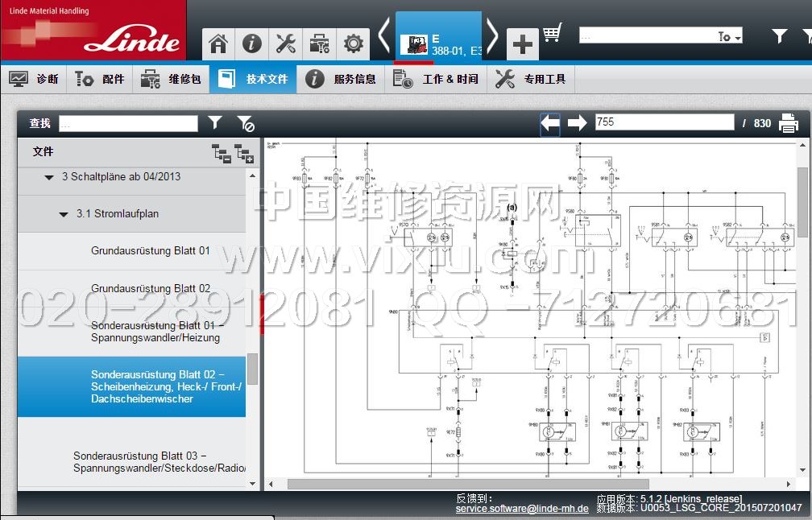Click the service.software@linde-mh.de email link
Viewport: 812px width, 520px height.
[x=521, y=509]
